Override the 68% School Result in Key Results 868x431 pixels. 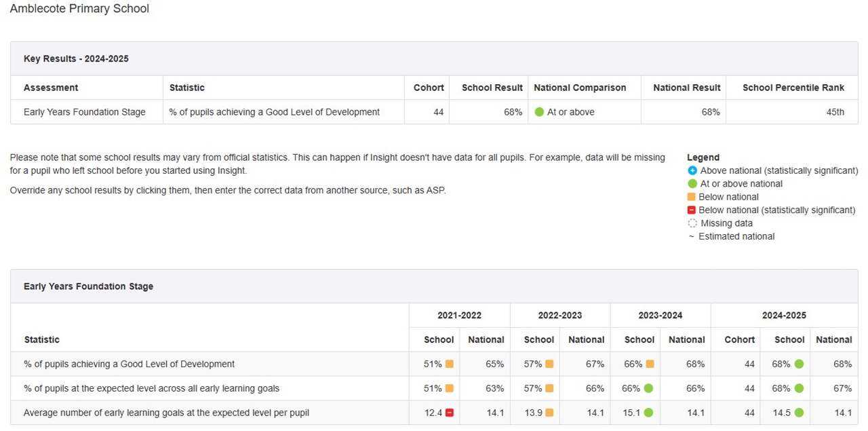pos(513,112)
